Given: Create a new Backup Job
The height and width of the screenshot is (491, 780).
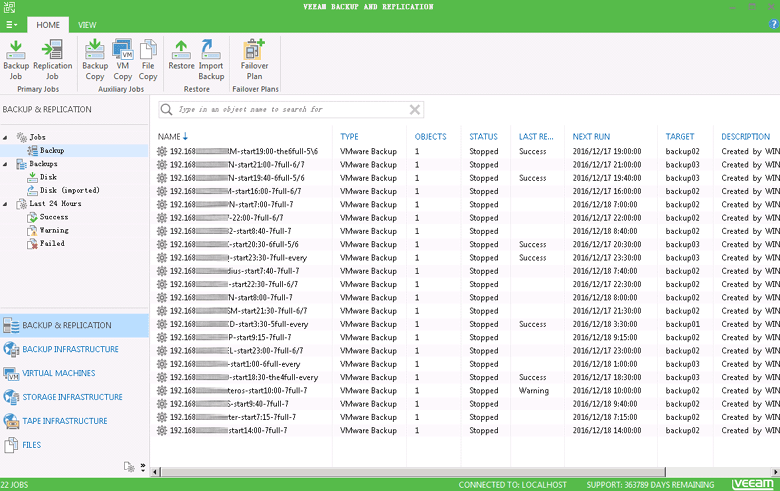Looking at the screenshot, I should tap(16, 60).
